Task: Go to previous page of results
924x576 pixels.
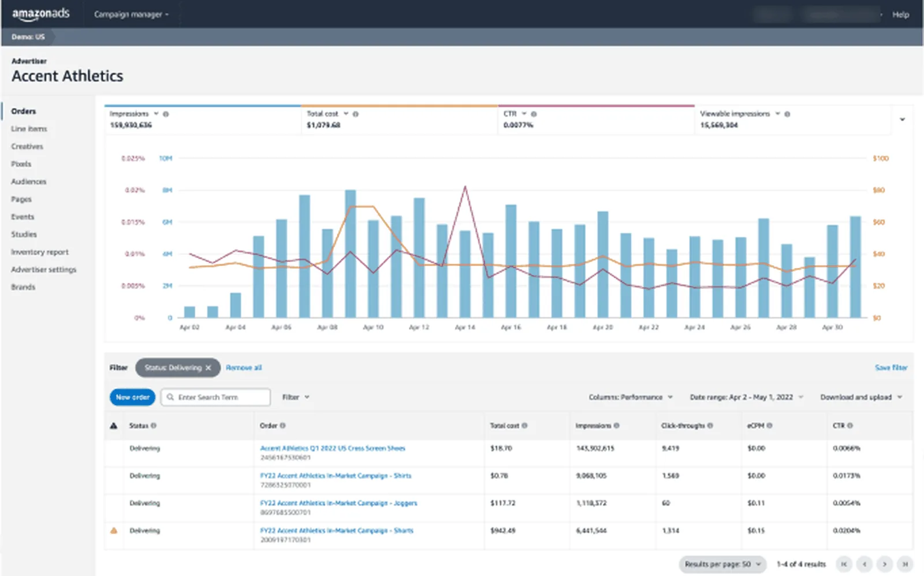Action: tap(865, 564)
